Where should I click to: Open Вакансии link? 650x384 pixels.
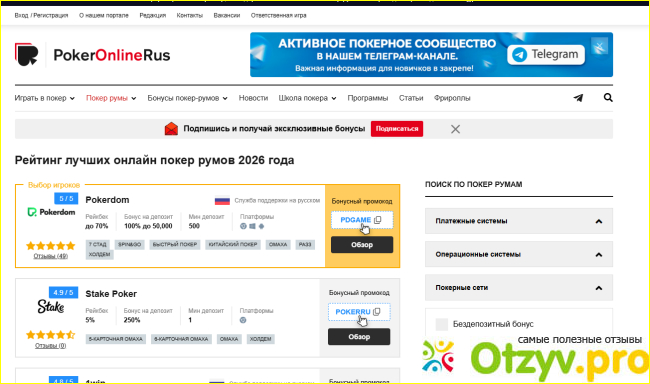coord(227,15)
